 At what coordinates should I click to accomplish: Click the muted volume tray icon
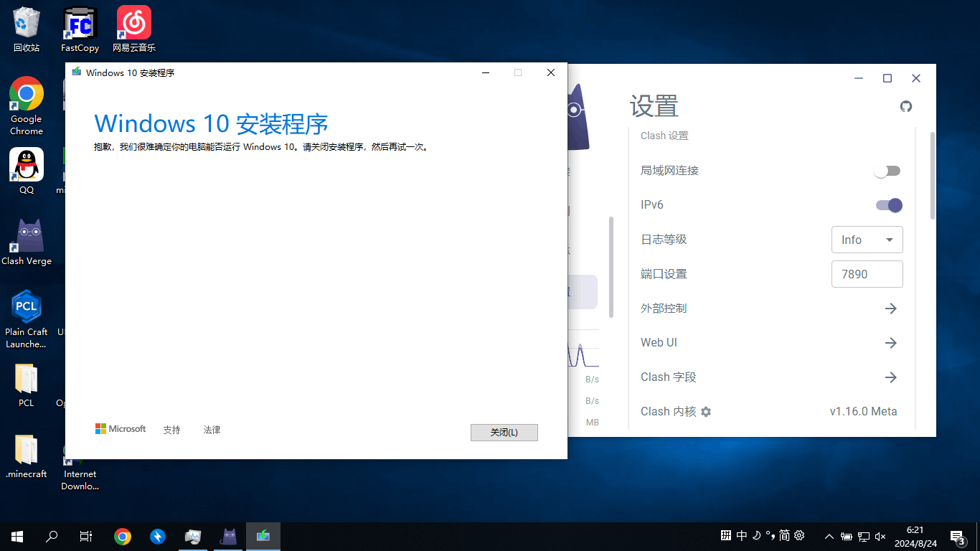[881, 537]
